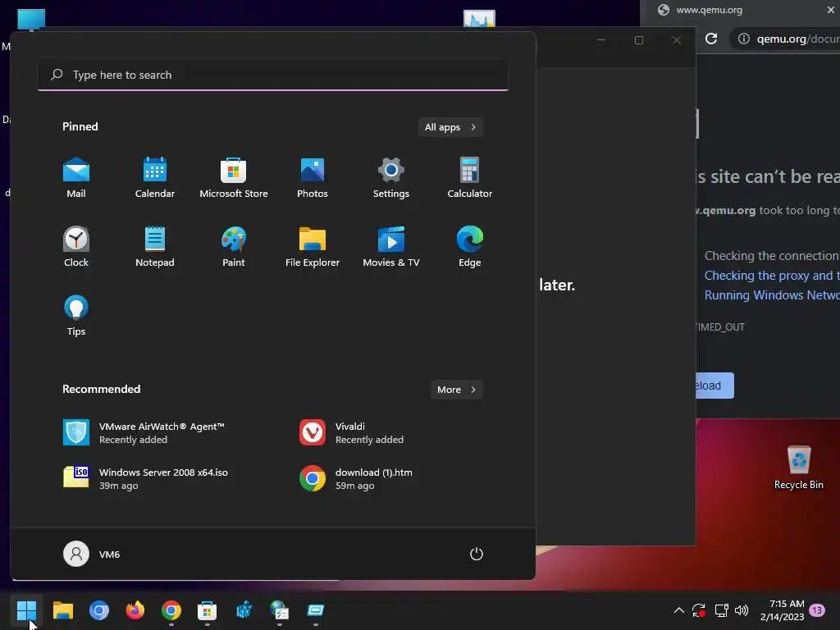
Task: Open Settings from pinned apps
Action: point(391,178)
